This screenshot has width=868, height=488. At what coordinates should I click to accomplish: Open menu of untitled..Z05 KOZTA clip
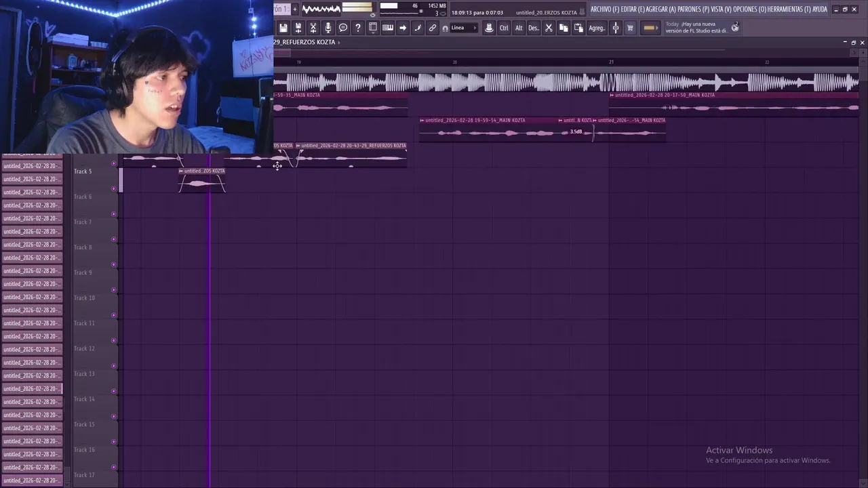pyautogui.click(x=181, y=171)
